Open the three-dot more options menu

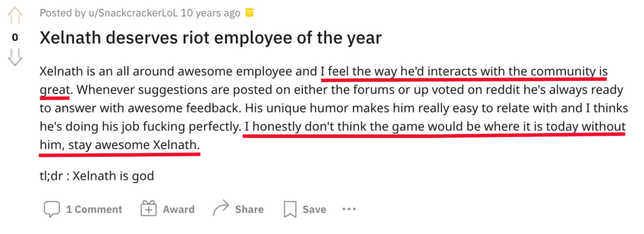(x=349, y=209)
